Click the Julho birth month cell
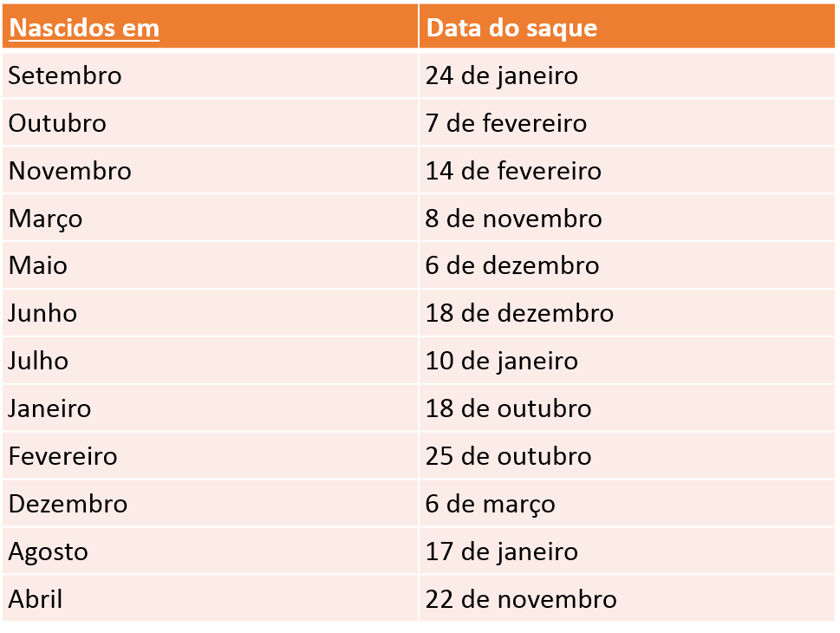The height and width of the screenshot is (633, 840). pos(39,361)
